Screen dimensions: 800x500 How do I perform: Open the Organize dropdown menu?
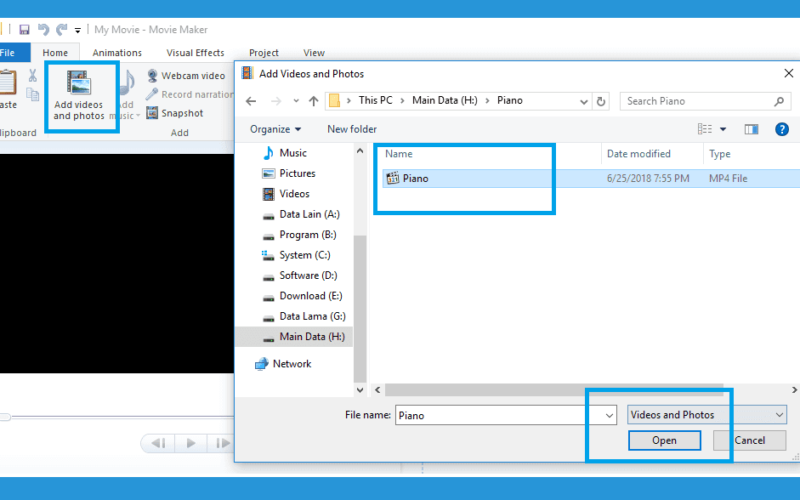click(x=276, y=129)
